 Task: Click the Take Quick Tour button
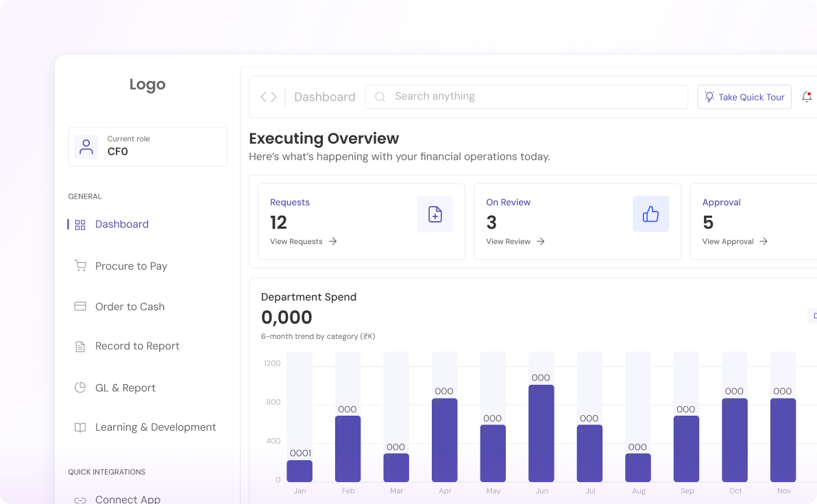pos(744,97)
